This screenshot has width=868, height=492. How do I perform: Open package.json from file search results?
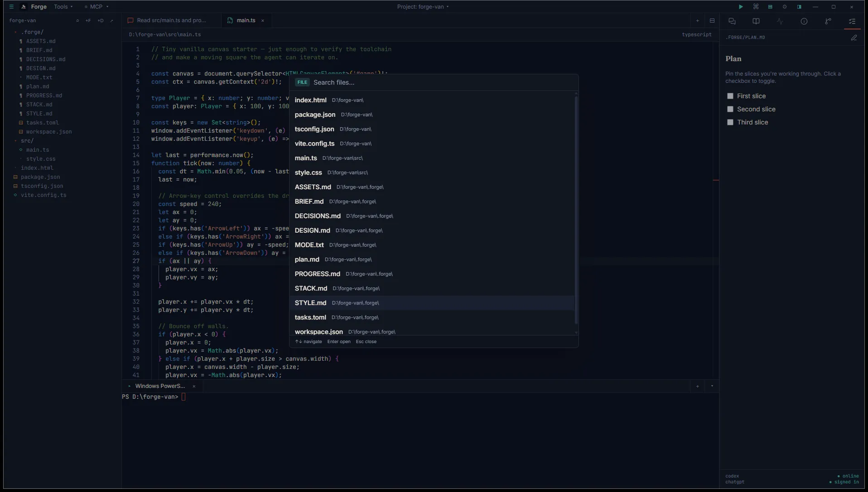coord(432,115)
